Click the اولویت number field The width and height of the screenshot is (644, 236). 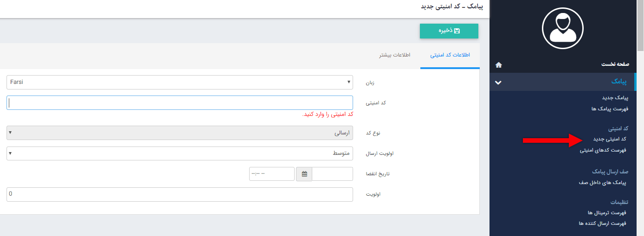180,194
